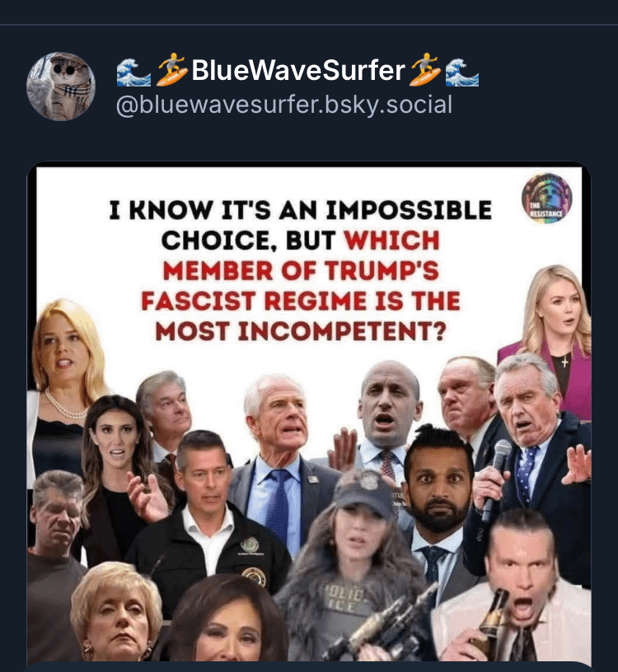Click The Resistance round logo badge

547,198
